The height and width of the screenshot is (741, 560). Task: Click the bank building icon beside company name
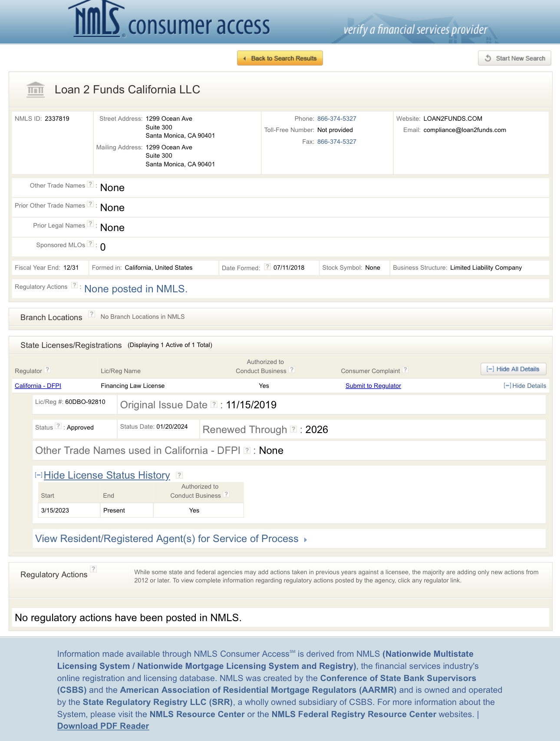pos(36,90)
